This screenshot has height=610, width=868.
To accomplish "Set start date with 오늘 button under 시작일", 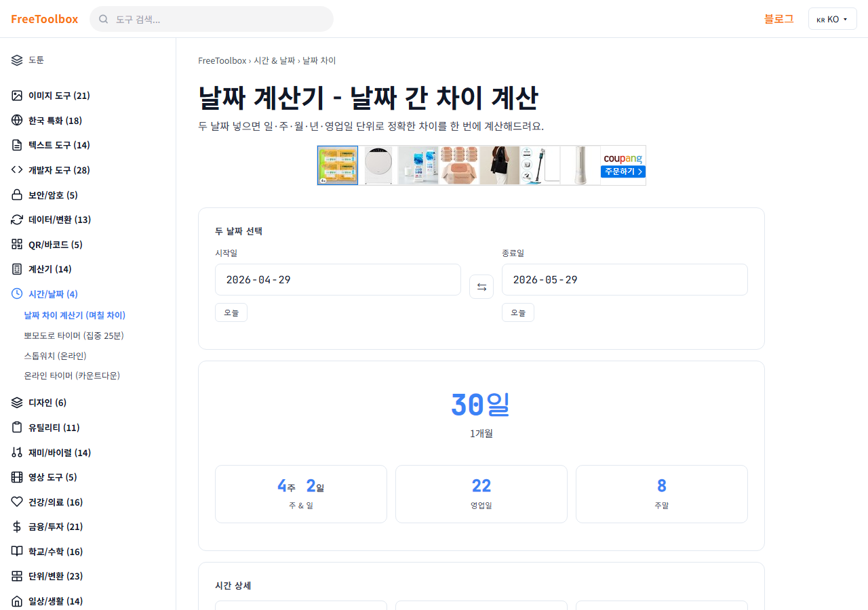I will coord(231,312).
